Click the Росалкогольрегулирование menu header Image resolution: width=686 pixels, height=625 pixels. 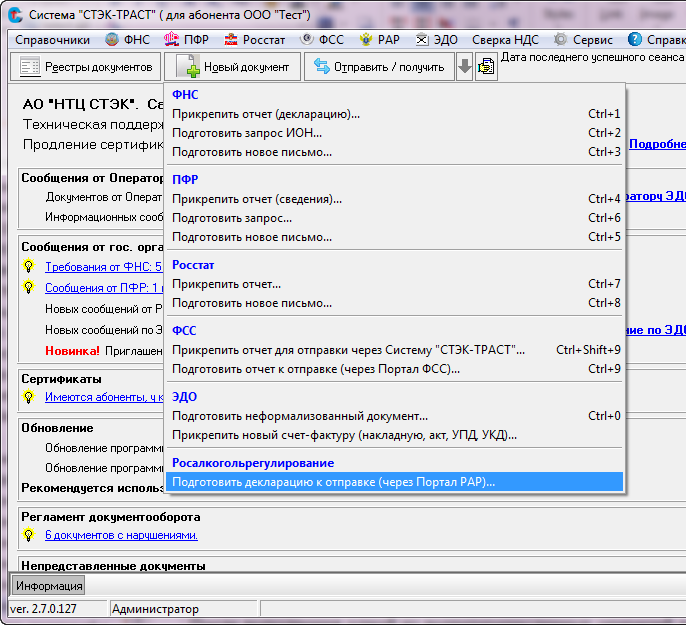pos(253,463)
